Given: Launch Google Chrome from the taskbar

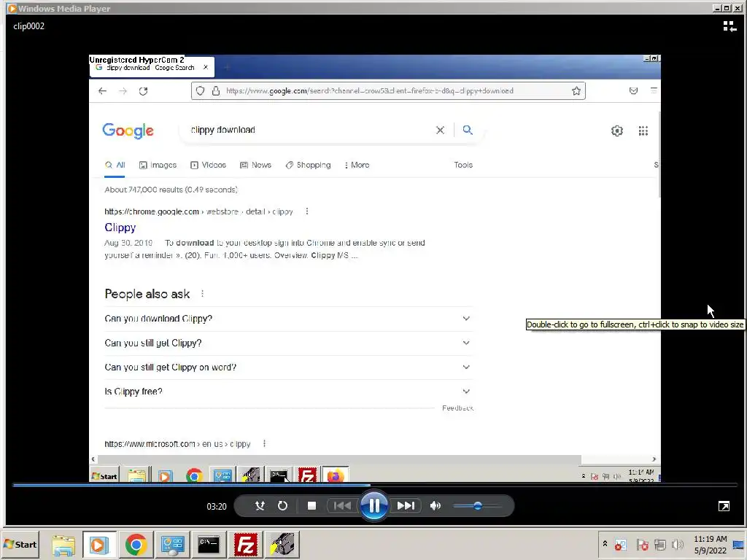Looking at the screenshot, I should coord(136,545).
